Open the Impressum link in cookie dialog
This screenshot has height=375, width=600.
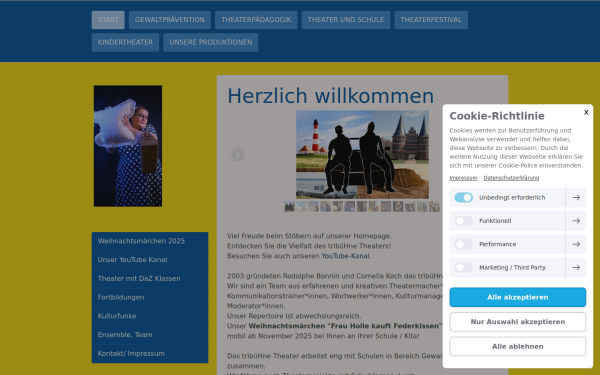[463, 178]
